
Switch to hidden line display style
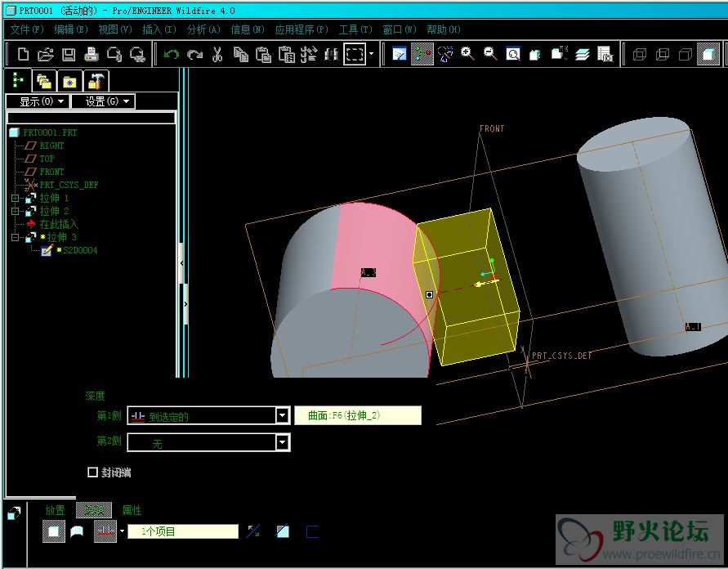663,54
